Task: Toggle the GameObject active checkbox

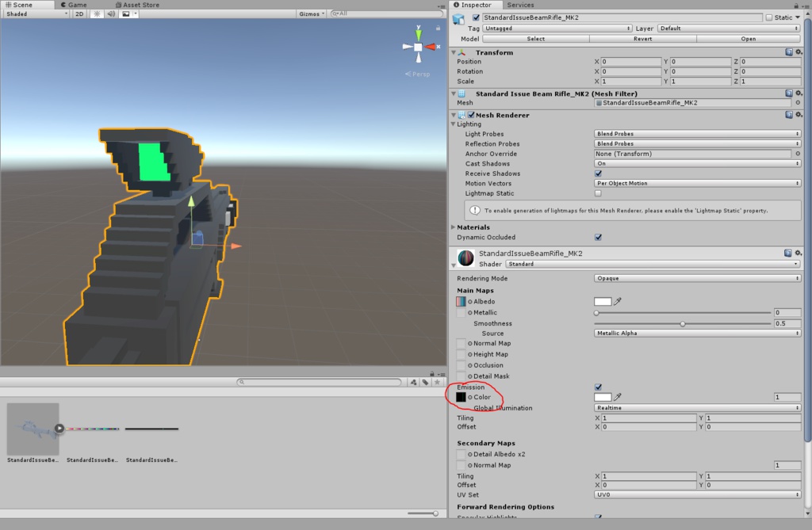Action: click(476, 17)
